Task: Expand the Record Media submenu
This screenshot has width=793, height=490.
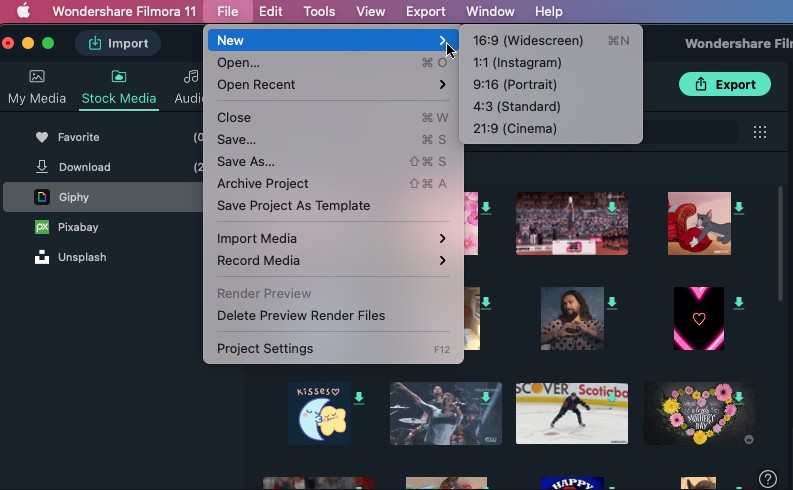Action: pos(333,260)
